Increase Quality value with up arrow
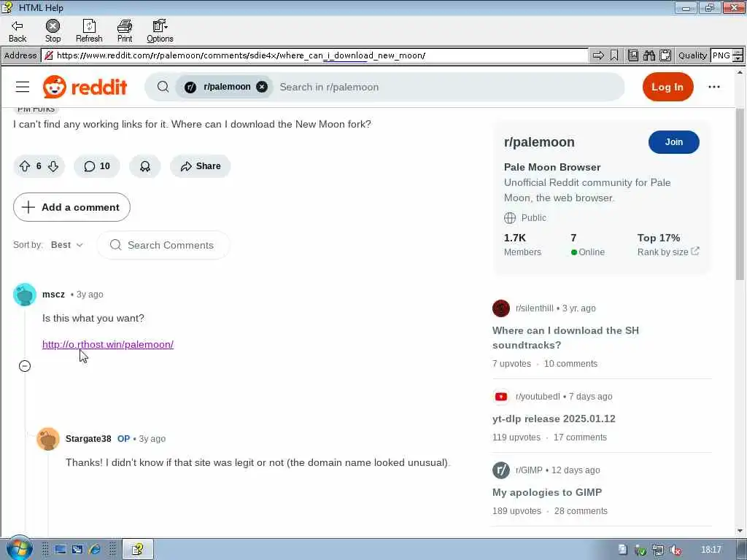This screenshot has height=560, width=747. (x=738, y=52)
